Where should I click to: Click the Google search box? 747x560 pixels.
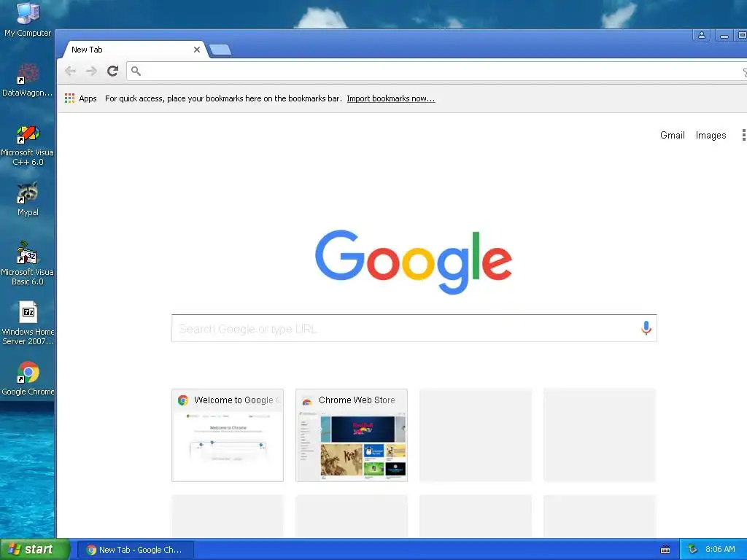(x=414, y=328)
